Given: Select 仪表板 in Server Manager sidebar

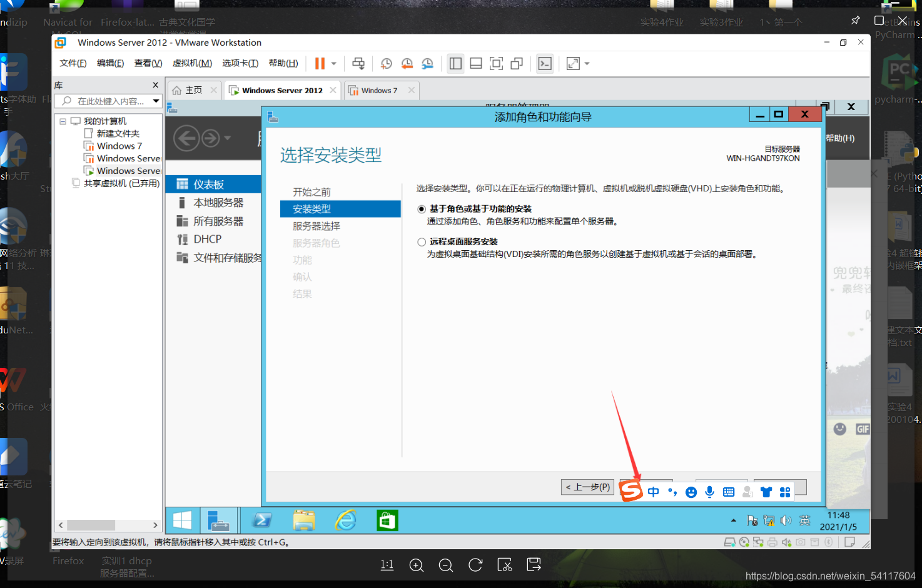Looking at the screenshot, I should [x=214, y=185].
